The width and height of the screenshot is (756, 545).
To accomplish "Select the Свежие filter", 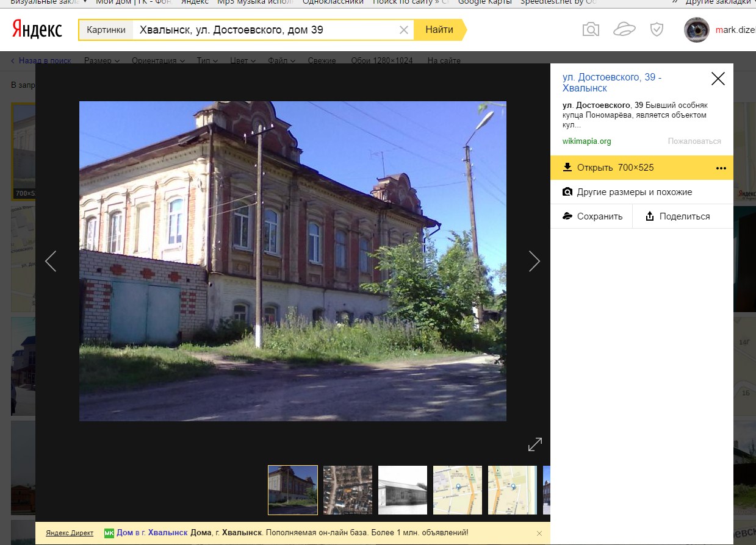I will 322,61.
